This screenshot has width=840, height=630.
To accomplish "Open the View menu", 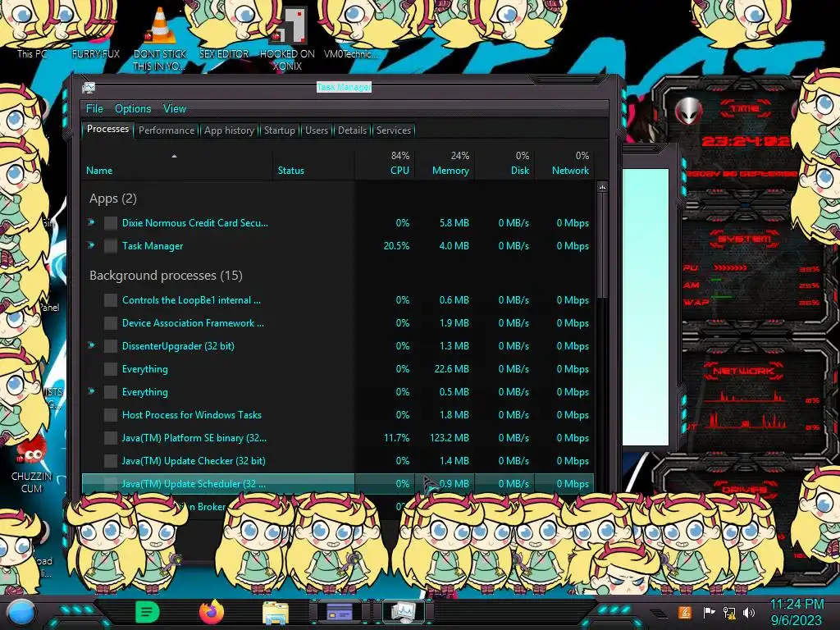I will (175, 109).
